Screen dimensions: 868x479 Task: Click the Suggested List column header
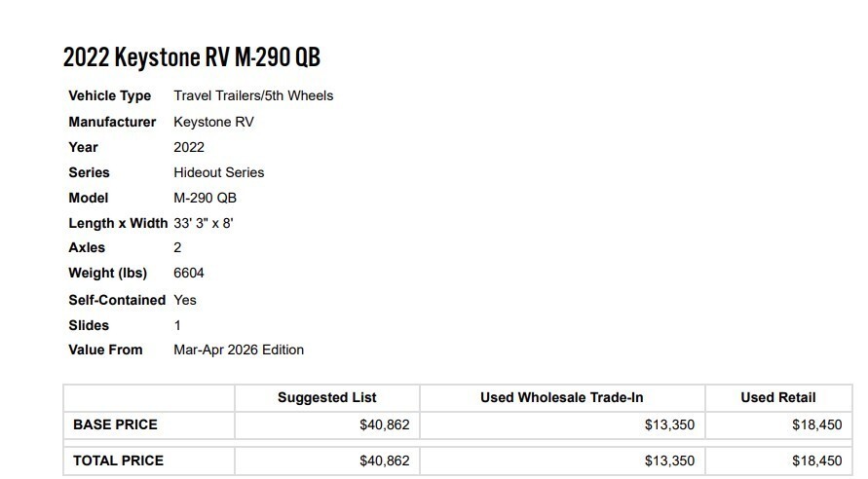click(326, 397)
